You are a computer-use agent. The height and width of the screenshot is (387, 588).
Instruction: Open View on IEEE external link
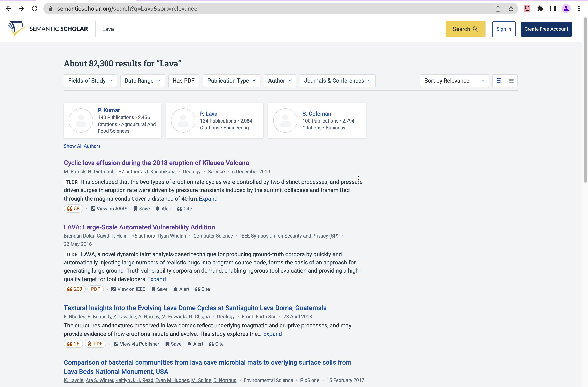(x=128, y=289)
